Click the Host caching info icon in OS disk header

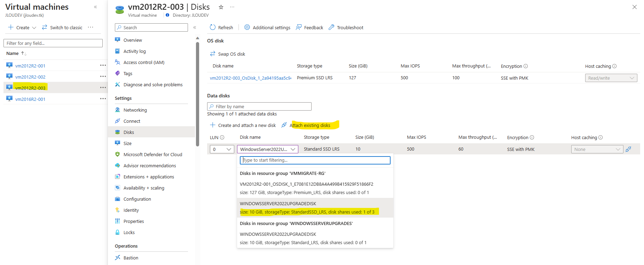(x=614, y=66)
